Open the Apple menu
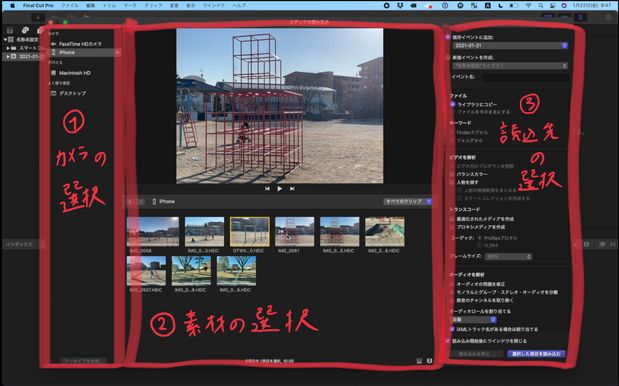The width and height of the screenshot is (619, 386). pyautogui.click(x=12, y=6)
